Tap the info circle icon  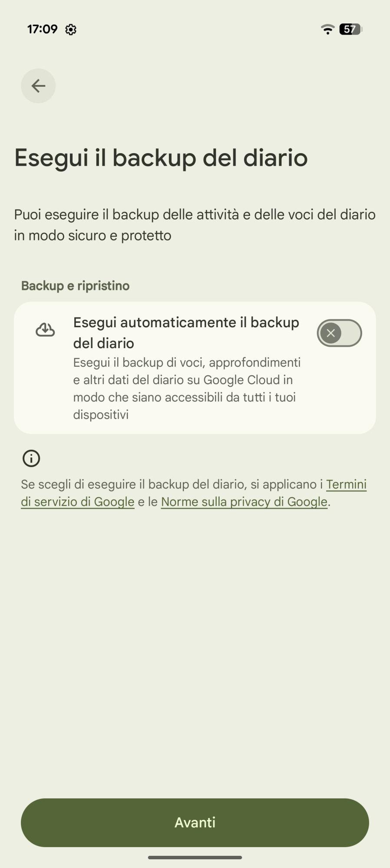[31, 458]
